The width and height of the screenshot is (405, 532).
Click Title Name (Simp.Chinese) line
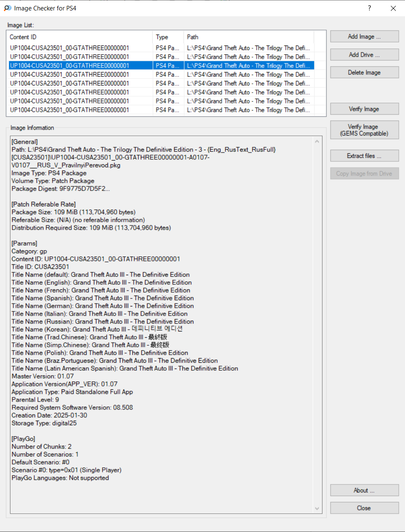[90, 345]
